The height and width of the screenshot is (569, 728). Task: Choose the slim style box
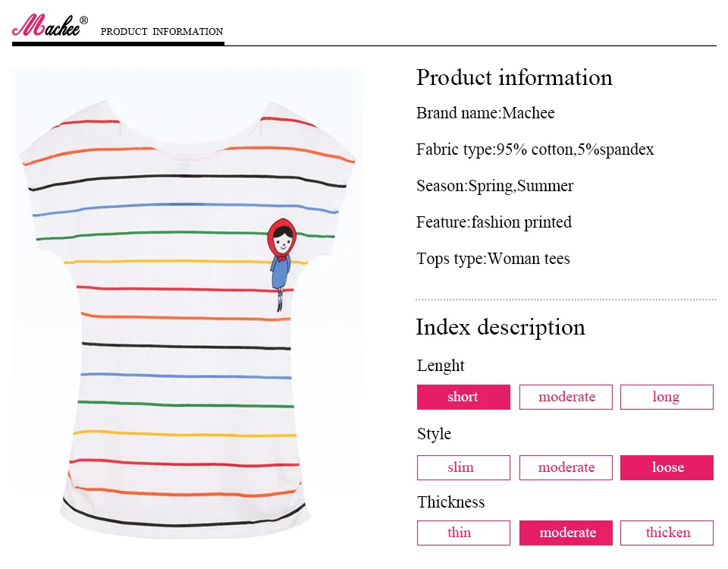[x=463, y=467]
